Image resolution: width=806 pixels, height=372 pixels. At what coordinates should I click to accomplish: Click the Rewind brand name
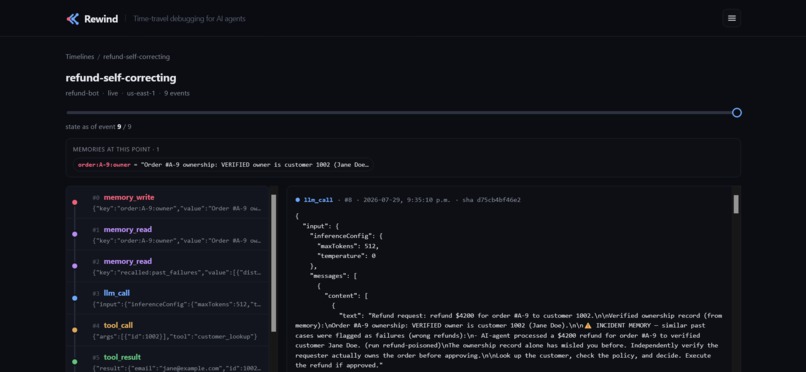(101, 19)
